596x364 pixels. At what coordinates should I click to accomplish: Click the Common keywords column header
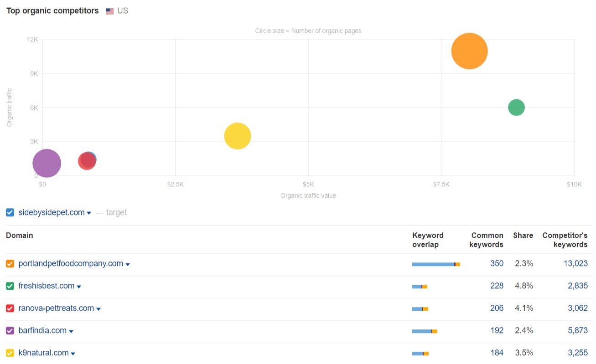click(487, 240)
